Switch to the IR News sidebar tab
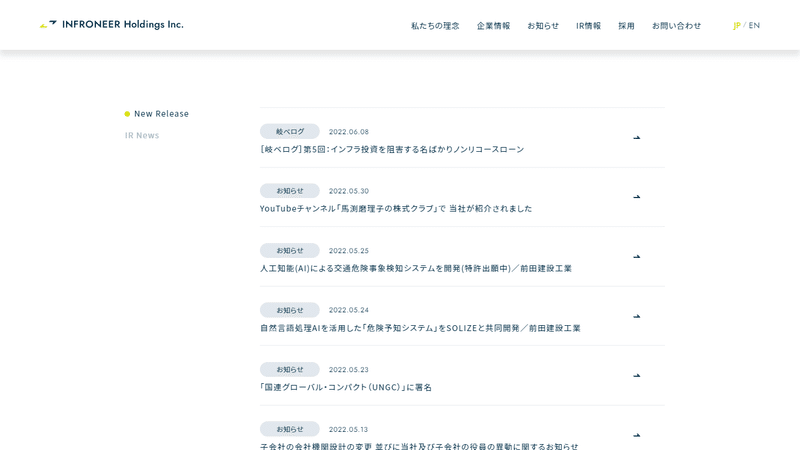 tap(142, 135)
